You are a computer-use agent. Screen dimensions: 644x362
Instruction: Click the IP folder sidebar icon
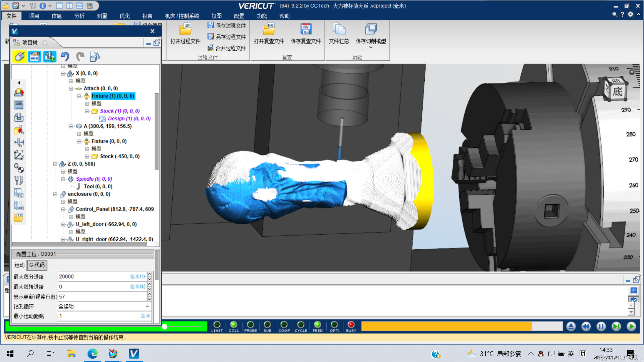coord(19,218)
